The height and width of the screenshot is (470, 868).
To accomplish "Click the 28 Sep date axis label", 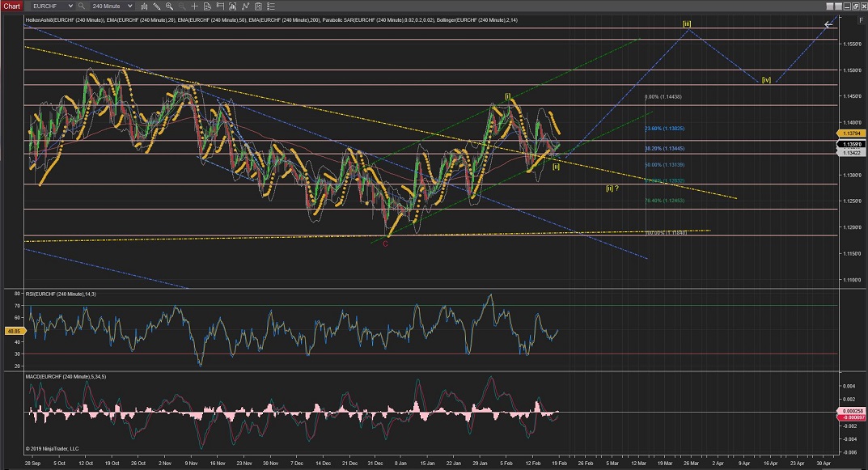I will pyautogui.click(x=32, y=463).
